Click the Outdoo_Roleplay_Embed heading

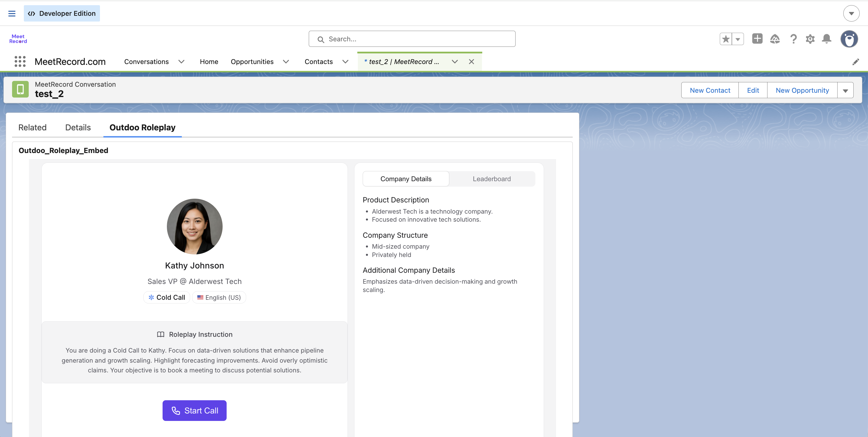point(63,150)
